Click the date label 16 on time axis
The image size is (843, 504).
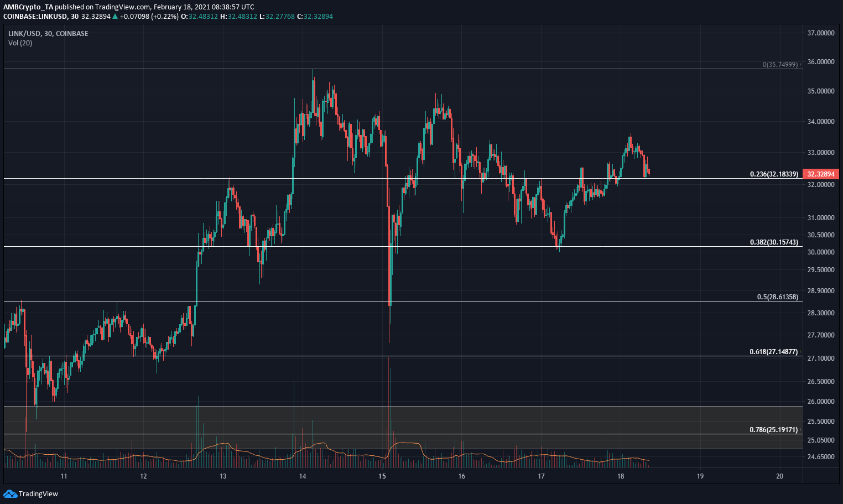461,476
